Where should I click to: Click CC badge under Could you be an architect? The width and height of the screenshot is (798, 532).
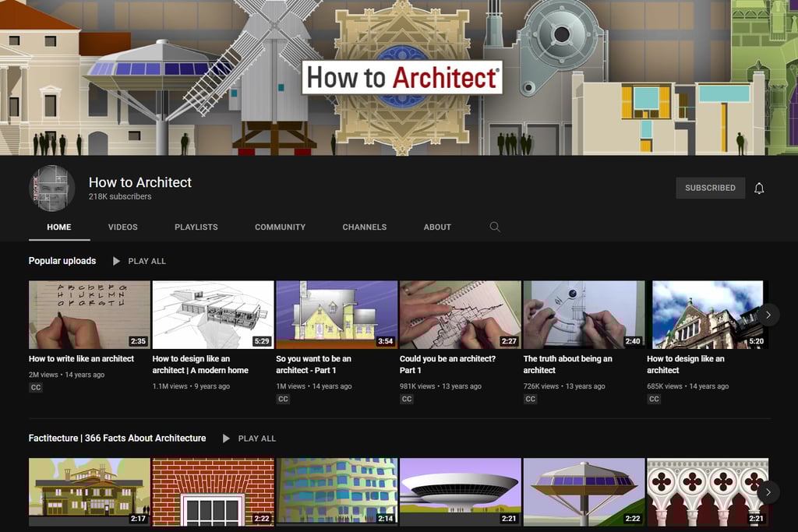pyautogui.click(x=407, y=400)
